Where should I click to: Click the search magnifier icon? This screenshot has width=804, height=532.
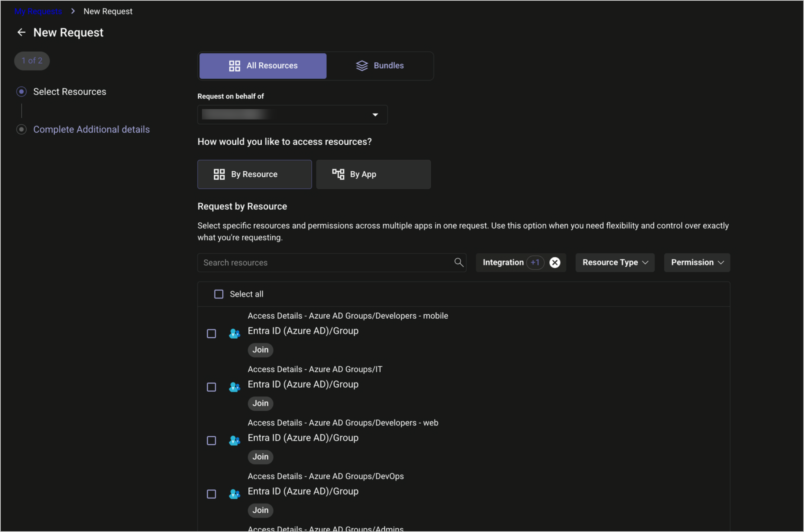pyautogui.click(x=459, y=262)
